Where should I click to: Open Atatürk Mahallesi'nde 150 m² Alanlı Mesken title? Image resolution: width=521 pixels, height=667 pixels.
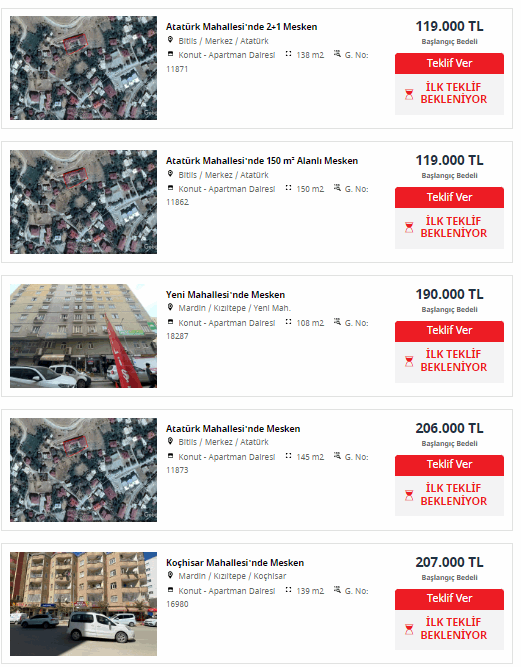[262, 161]
